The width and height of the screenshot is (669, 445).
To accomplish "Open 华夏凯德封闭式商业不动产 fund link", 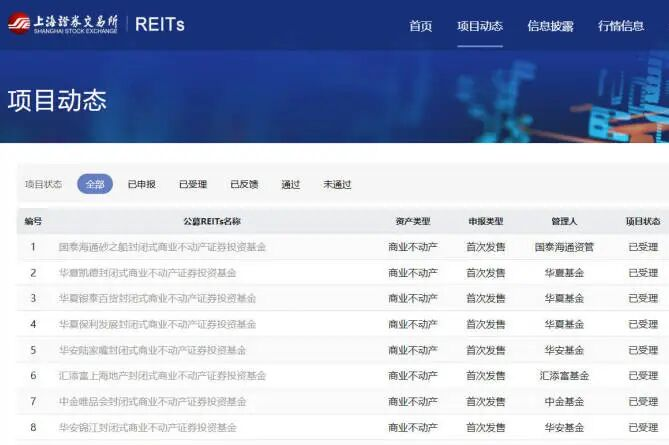I will pyautogui.click(x=147, y=273).
